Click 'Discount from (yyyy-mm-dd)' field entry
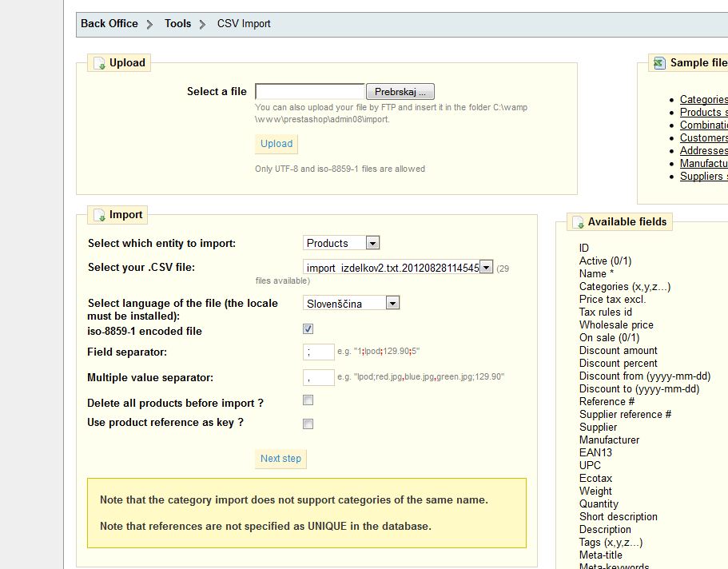728x569 pixels. 644,376
